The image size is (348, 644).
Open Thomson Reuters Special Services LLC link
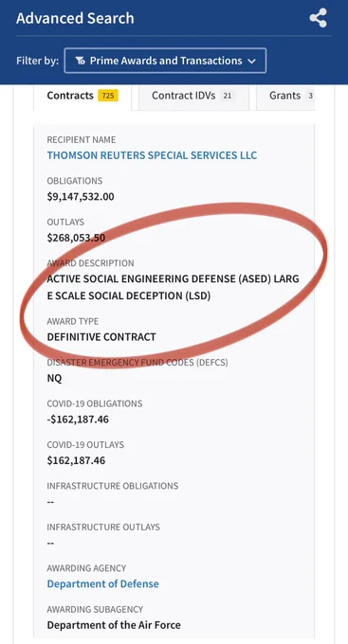(x=153, y=155)
